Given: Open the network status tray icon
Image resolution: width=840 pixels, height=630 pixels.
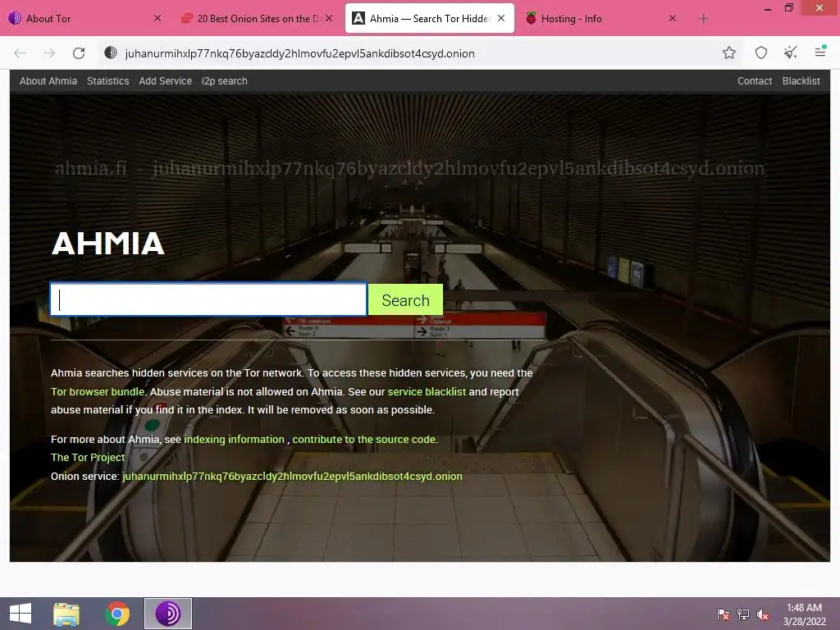Looking at the screenshot, I should [x=742, y=614].
